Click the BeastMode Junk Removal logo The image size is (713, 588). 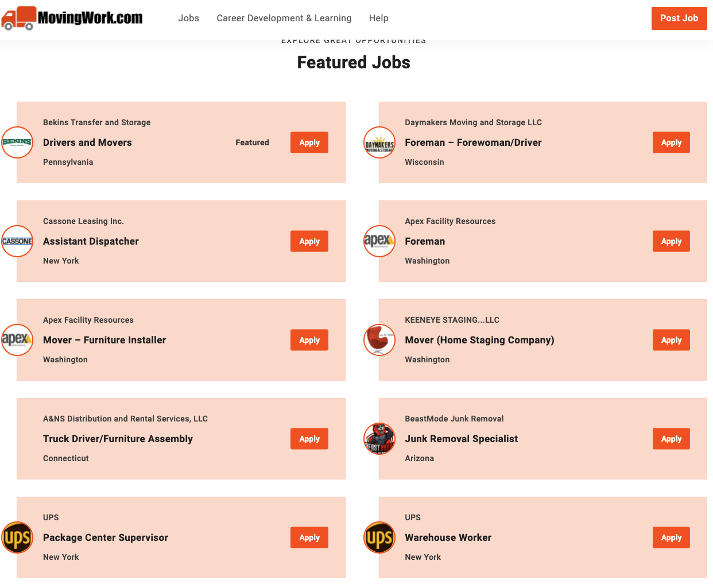379,439
